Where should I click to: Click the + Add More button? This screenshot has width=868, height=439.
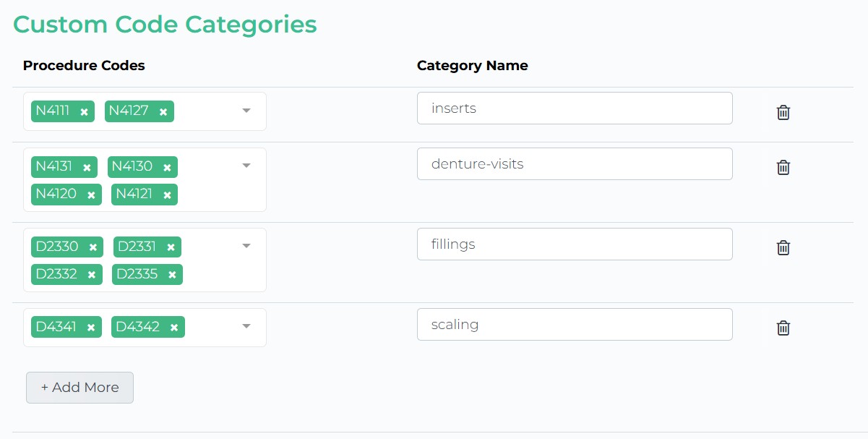80,388
